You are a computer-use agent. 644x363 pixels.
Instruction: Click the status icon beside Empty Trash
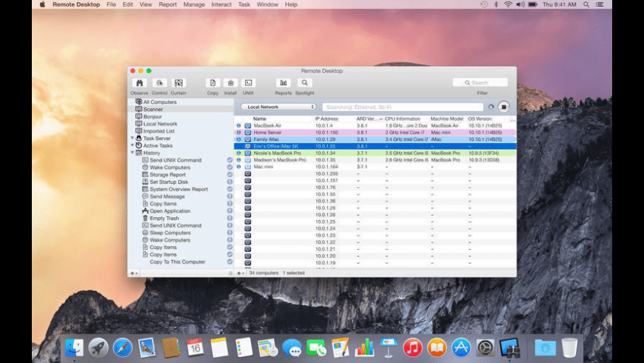pyautogui.click(x=229, y=219)
